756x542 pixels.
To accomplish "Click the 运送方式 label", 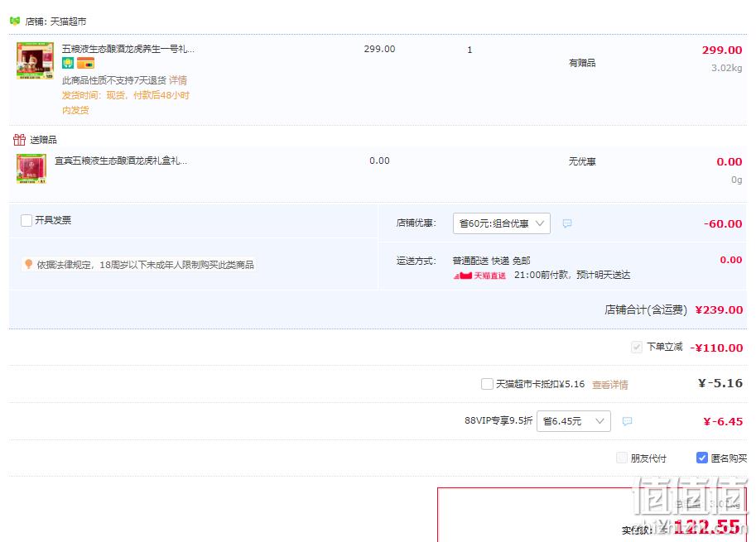I will [416, 261].
